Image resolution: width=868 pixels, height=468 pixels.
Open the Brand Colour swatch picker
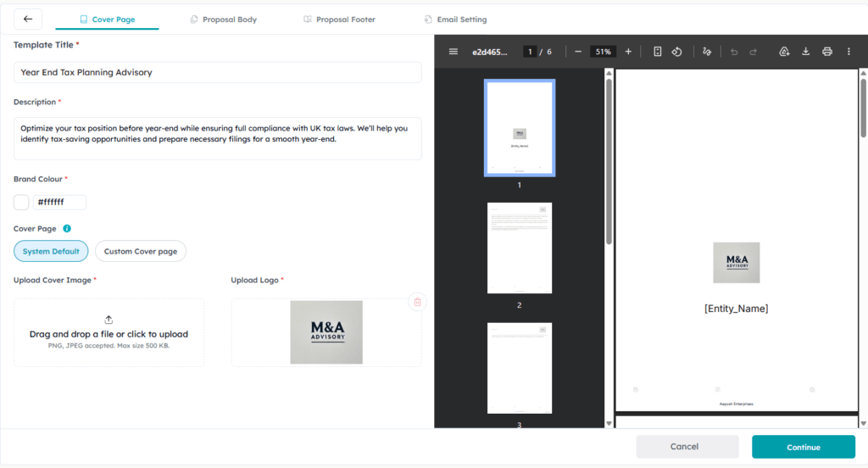(21, 202)
